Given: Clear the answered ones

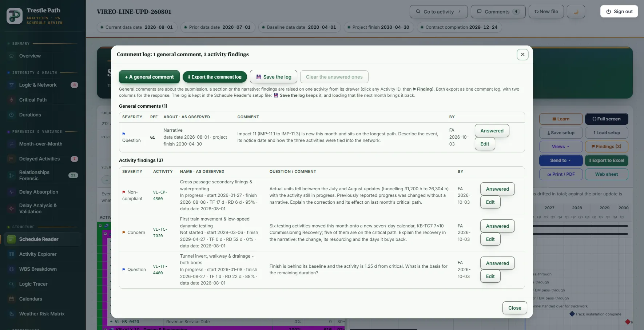Looking at the screenshot, I should coord(334,77).
